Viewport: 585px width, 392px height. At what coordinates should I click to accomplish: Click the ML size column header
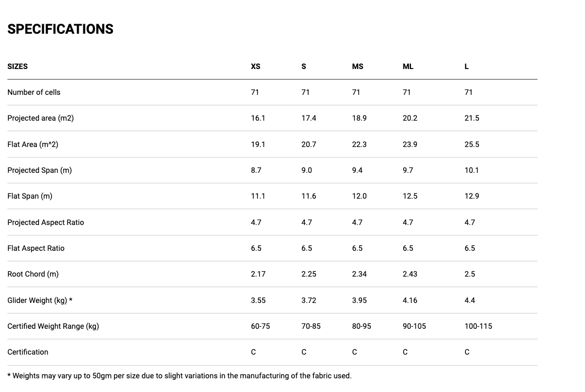[x=408, y=66]
